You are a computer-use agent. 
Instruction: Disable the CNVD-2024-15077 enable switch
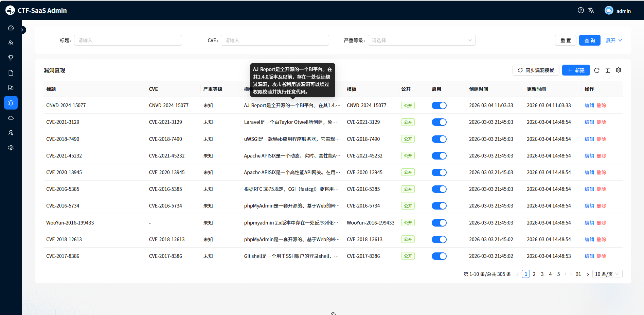[439, 105]
